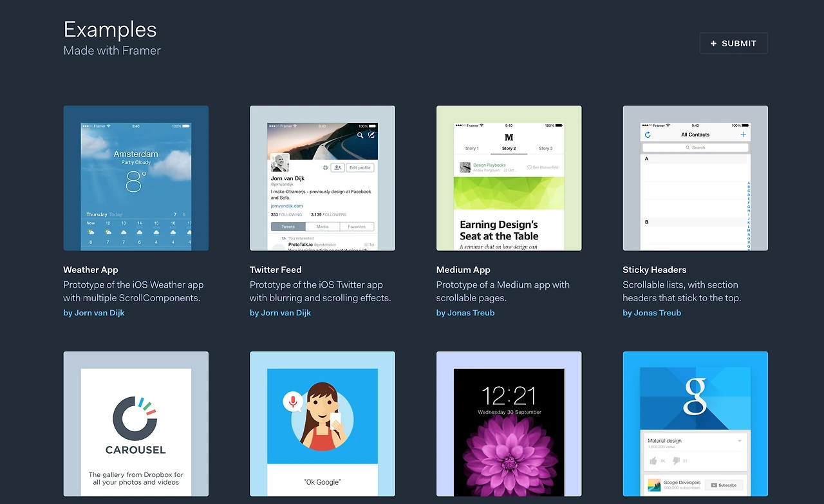Open the Material design Google example thumbnail
The image size is (824, 504).
[x=695, y=424]
